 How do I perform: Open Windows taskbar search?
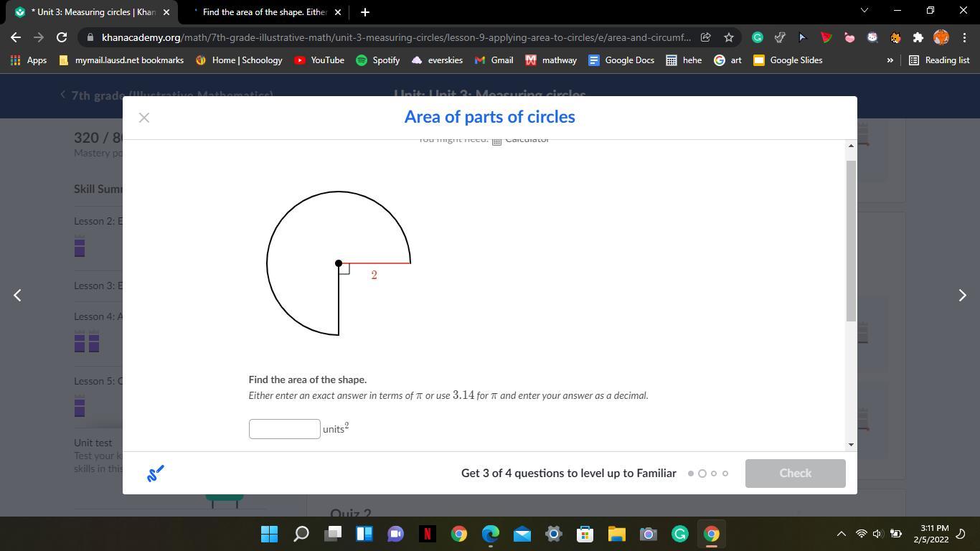coord(301,534)
